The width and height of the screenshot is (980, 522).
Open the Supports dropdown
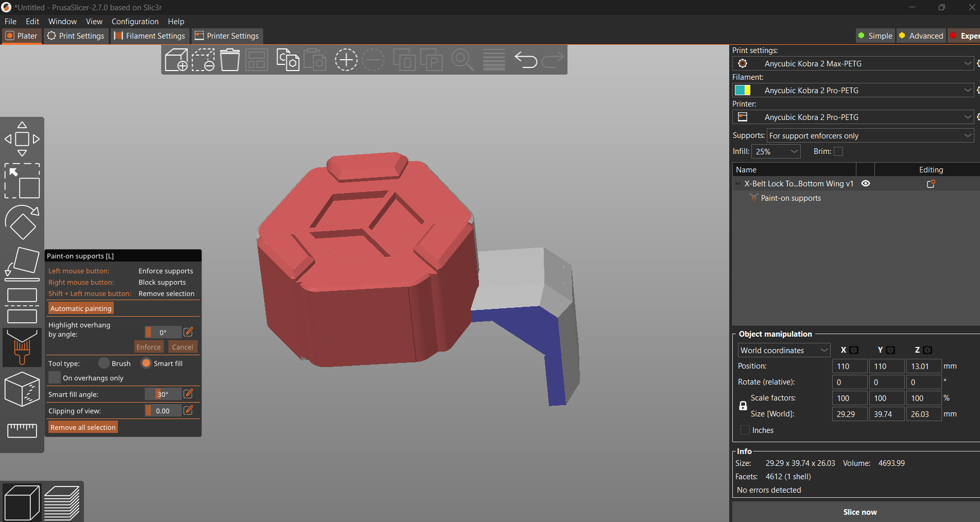click(870, 136)
